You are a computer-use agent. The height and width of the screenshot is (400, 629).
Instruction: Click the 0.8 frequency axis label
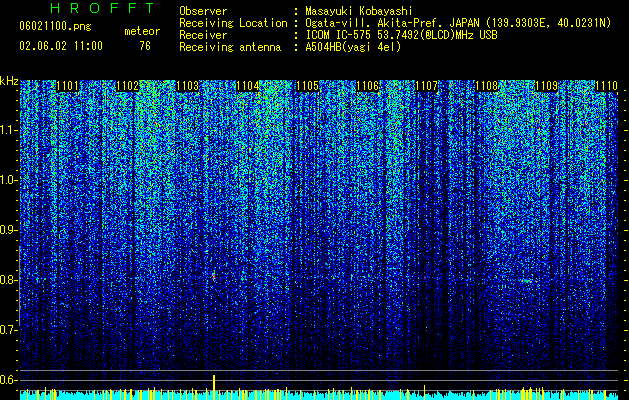pyautogui.click(x=8, y=280)
